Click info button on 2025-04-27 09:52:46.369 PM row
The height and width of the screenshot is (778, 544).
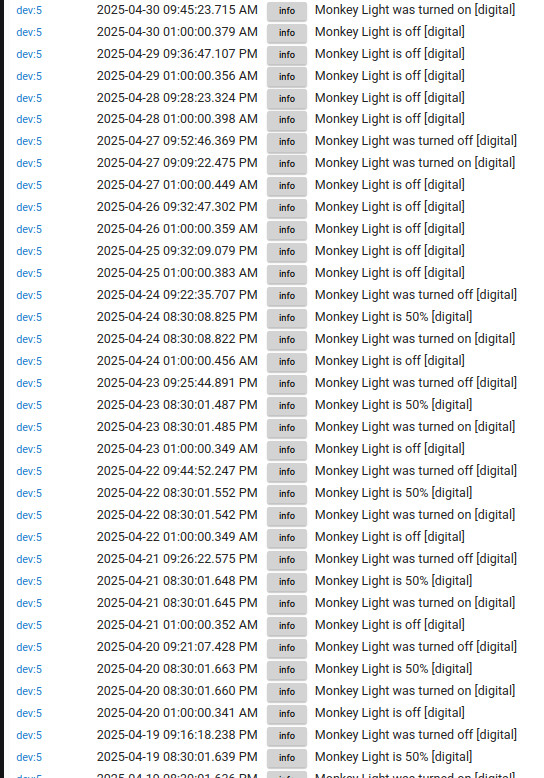tap(287, 142)
